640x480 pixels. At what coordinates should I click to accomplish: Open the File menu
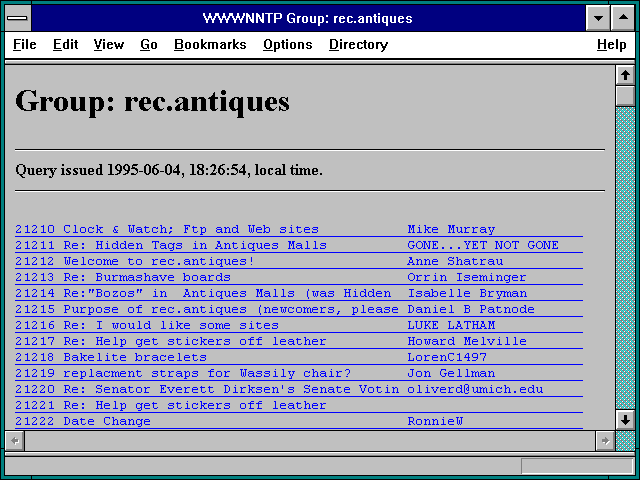coord(24,44)
